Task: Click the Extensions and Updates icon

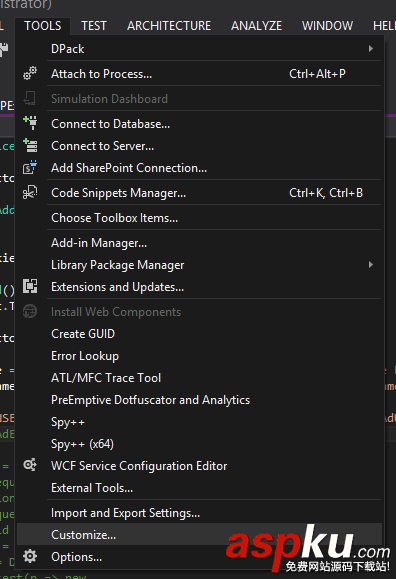Action: [x=30, y=287]
